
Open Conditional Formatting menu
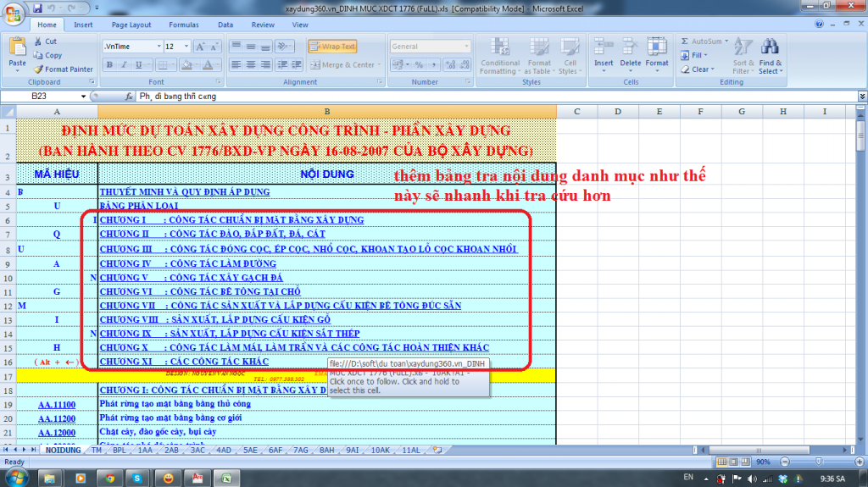500,56
